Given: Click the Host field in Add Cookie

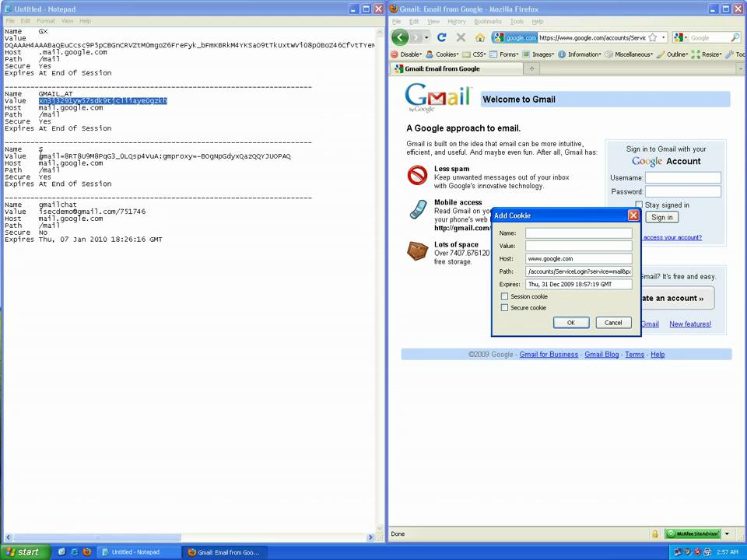Looking at the screenshot, I should pos(578,258).
